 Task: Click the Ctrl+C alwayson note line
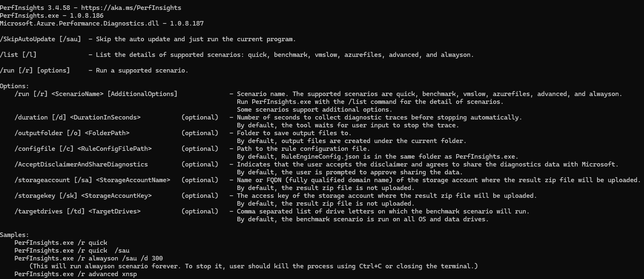point(251,266)
